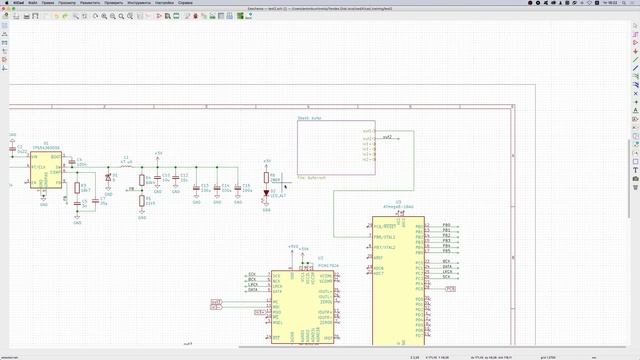
Task: Select Wire to Bus Entry tool
Action: 636,77
